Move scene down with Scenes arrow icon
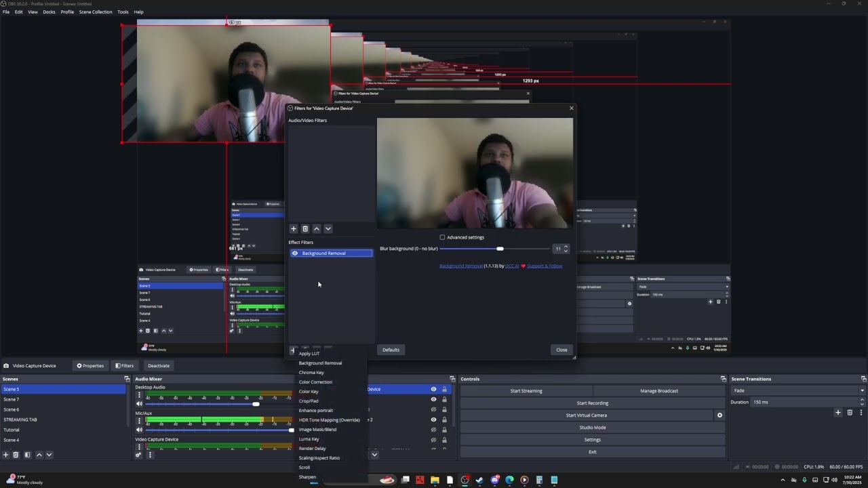868x488 pixels. coord(49,455)
